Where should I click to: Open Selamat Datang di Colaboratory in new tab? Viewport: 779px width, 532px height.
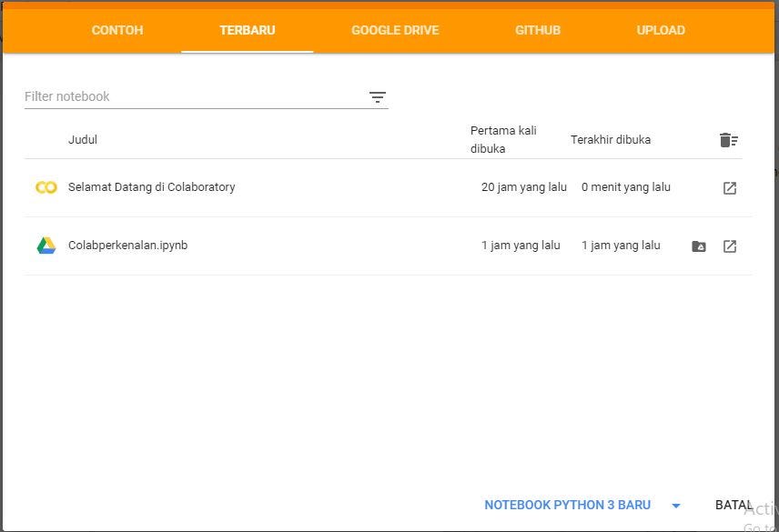[730, 187]
